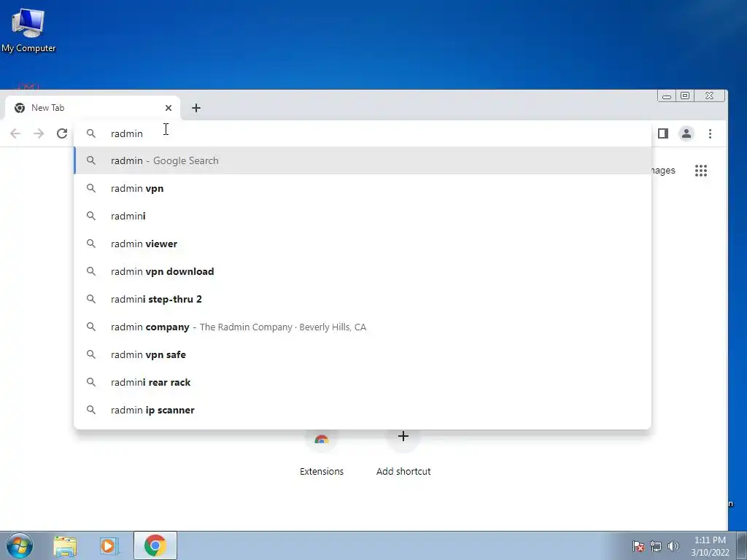Maximize the Chrome window
The height and width of the screenshot is (560, 747).
point(684,96)
